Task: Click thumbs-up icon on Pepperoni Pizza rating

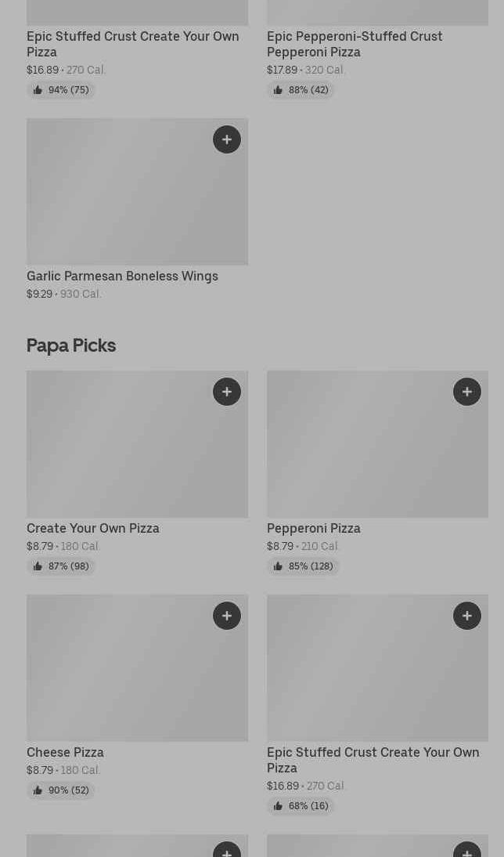Action: [278, 566]
